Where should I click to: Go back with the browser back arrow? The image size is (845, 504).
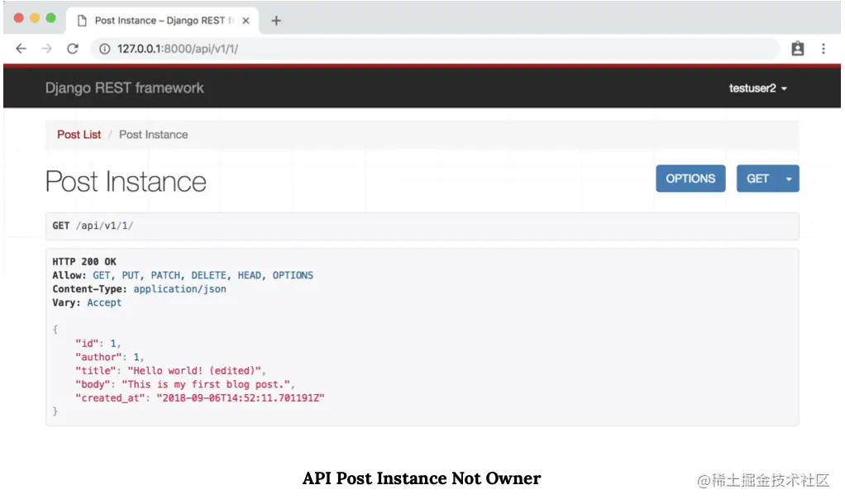click(x=21, y=49)
